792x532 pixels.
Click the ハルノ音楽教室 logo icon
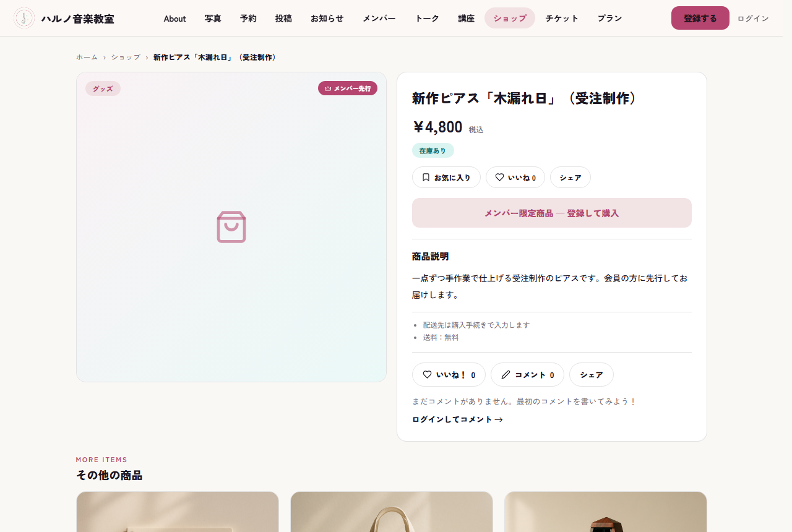pyautogui.click(x=24, y=18)
